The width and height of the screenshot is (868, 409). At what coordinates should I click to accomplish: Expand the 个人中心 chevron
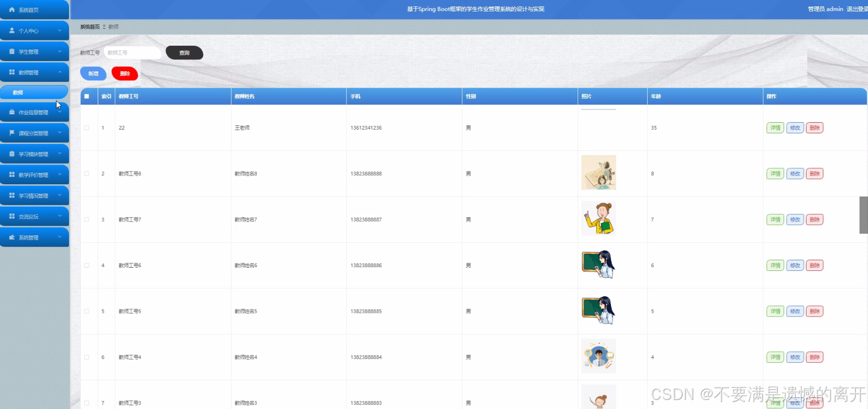[59, 30]
